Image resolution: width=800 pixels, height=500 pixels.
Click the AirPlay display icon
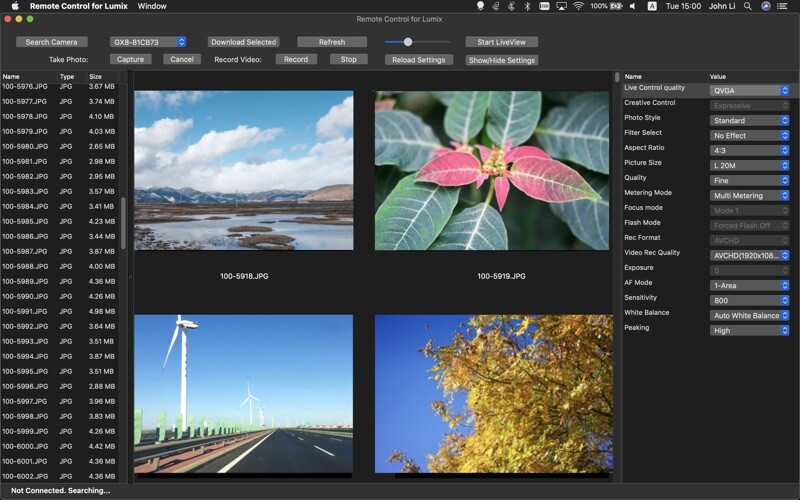coord(561,6)
